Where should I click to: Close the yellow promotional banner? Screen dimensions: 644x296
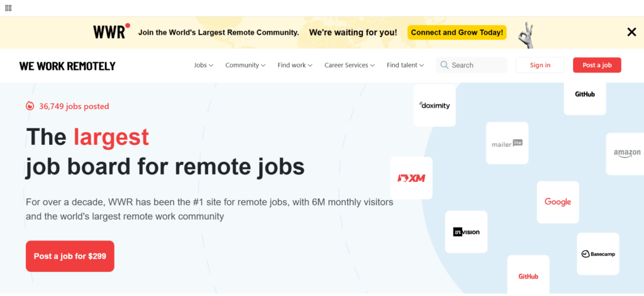click(631, 32)
